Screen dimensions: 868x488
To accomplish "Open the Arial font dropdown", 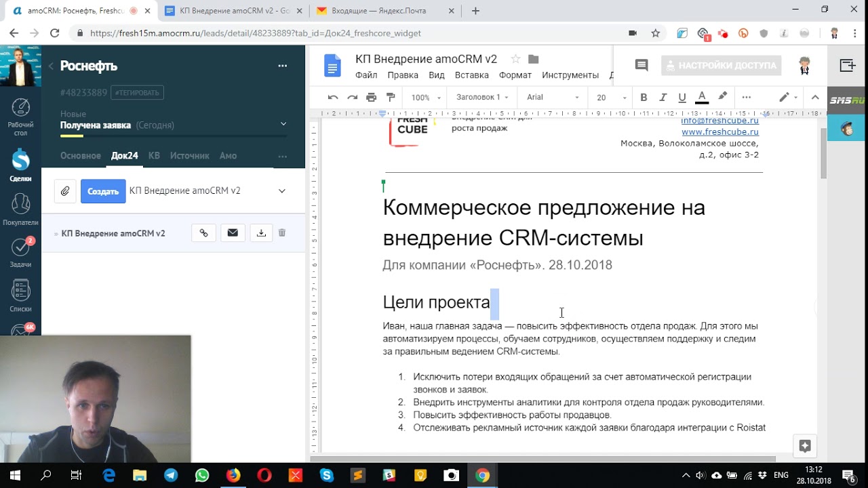I will coord(553,97).
